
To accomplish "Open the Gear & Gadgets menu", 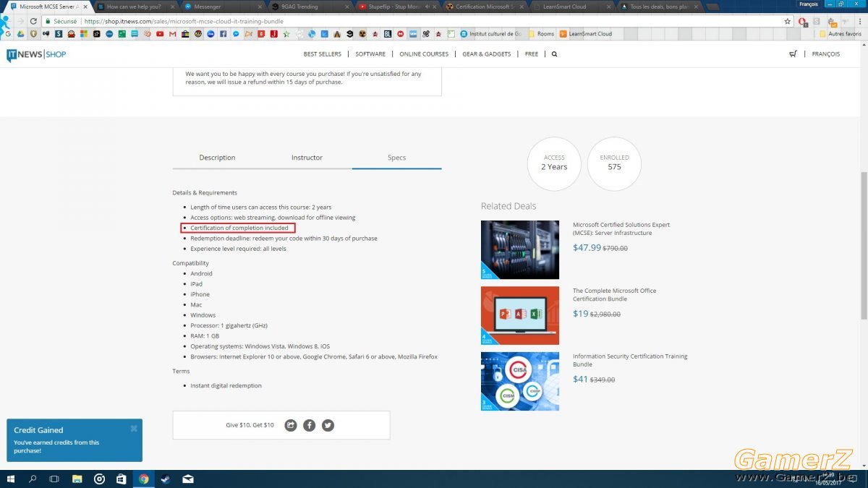I will tap(487, 54).
